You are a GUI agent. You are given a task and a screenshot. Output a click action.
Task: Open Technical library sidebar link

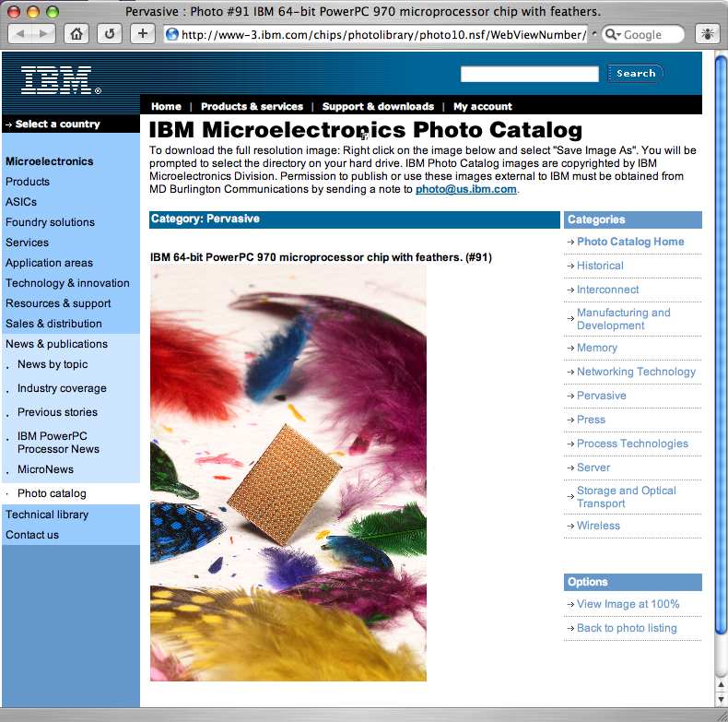[x=47, y=515]
